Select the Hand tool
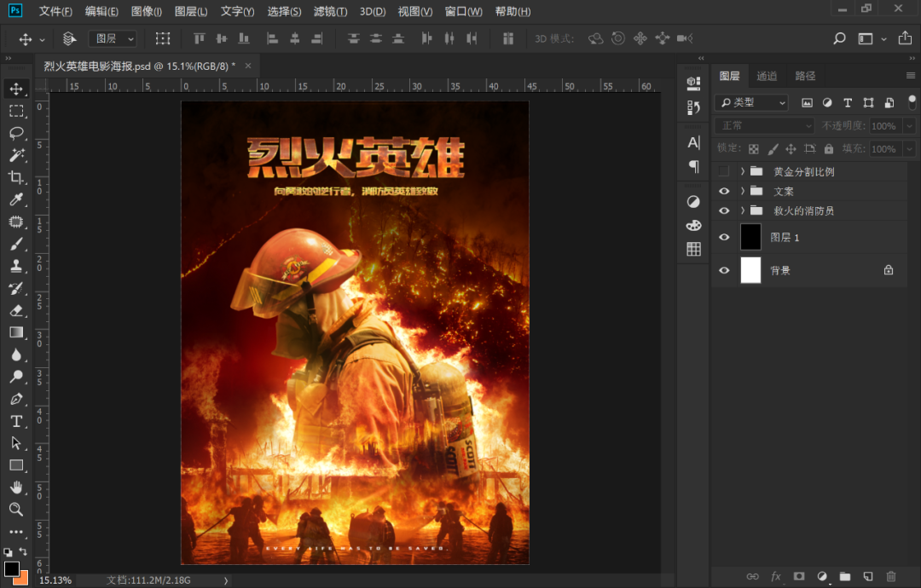Image resolution: width=921 pixels, height=588 pixels. click(x=16, y=487)
